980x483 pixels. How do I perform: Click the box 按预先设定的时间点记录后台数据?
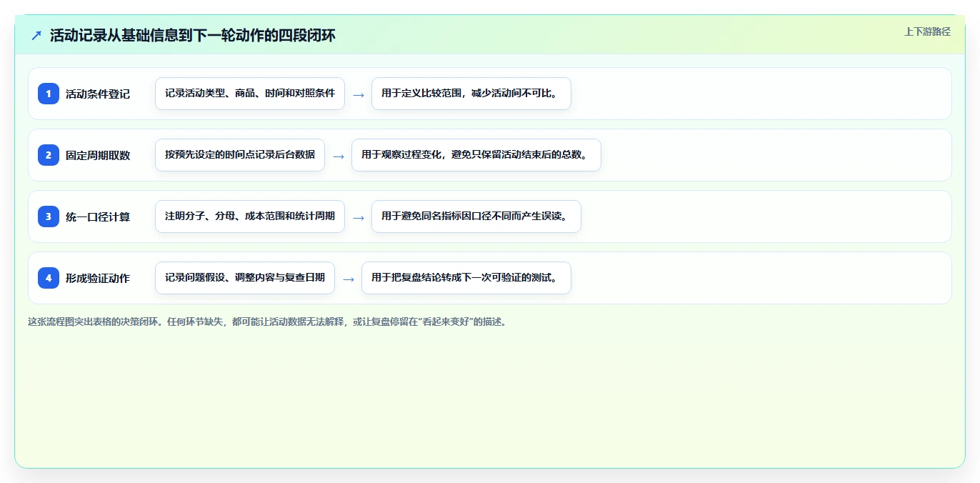point(240,155)
